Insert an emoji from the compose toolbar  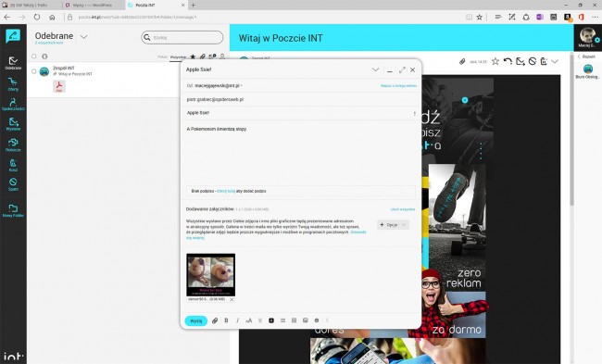point(317,320)
